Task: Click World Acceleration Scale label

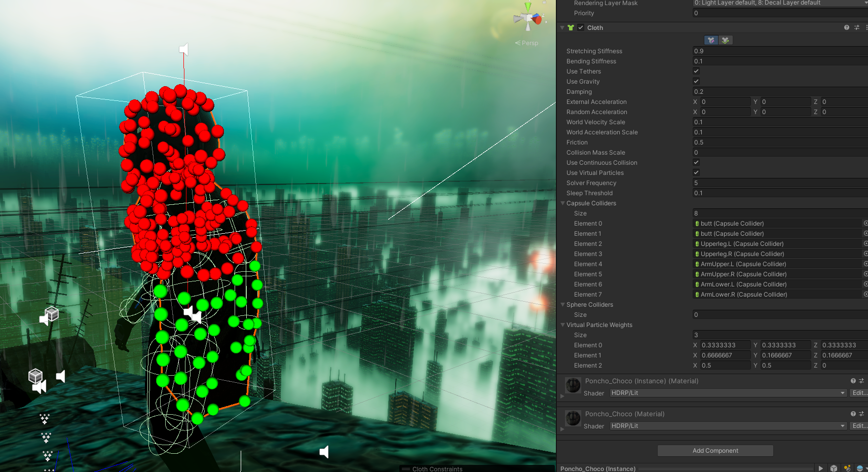Action: 602,132
